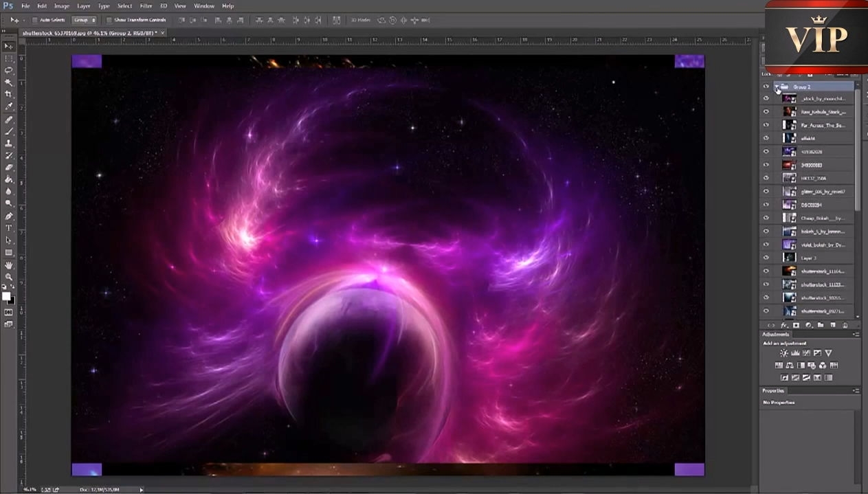Click the Add layer style fx icon
This screenshot has height=494, width=868.
783,325
